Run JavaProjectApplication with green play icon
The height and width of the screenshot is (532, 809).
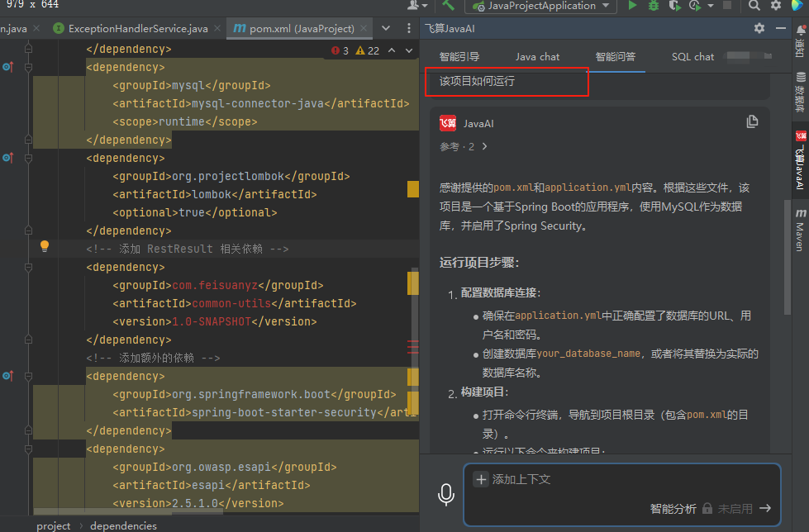click(x=632, y=6)
